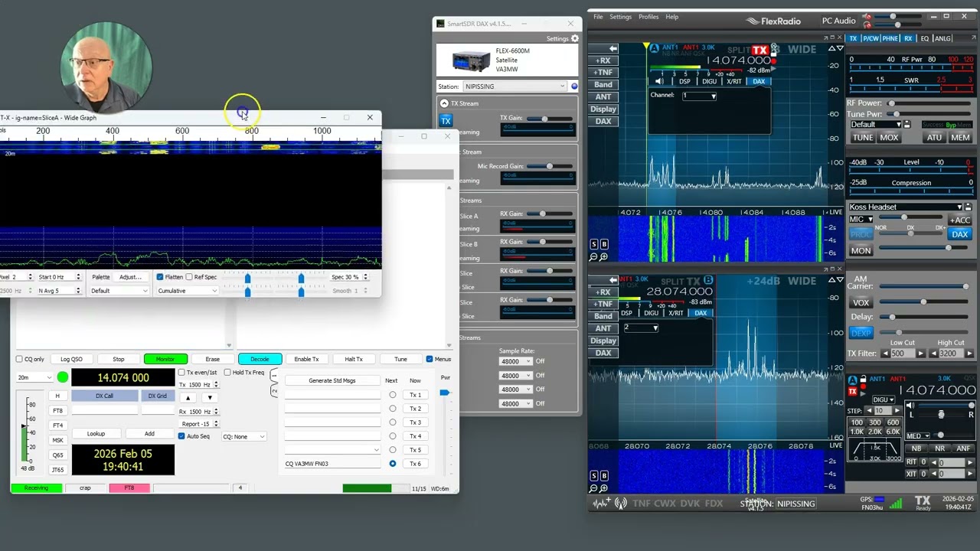Image resolution: width=980 pixels, height=551 pixels.
Task: Click the TUNE button in SmartSDR
Action: [x=862, y=138]
